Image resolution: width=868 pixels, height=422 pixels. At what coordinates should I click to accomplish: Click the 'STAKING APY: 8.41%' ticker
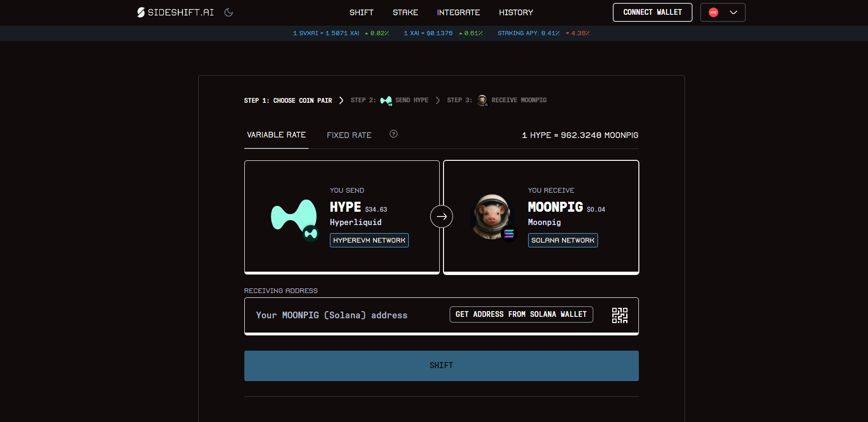[529, 33]
